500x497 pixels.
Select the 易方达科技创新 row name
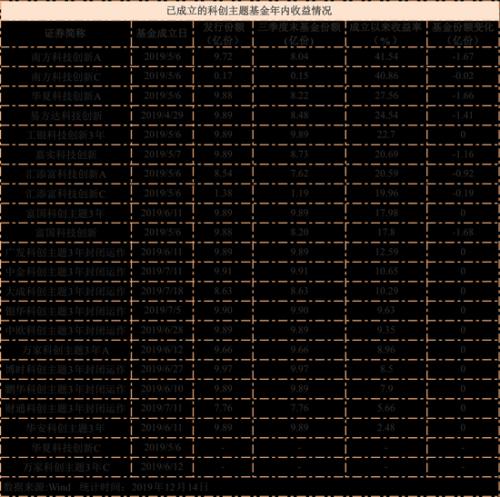point(66,116)
